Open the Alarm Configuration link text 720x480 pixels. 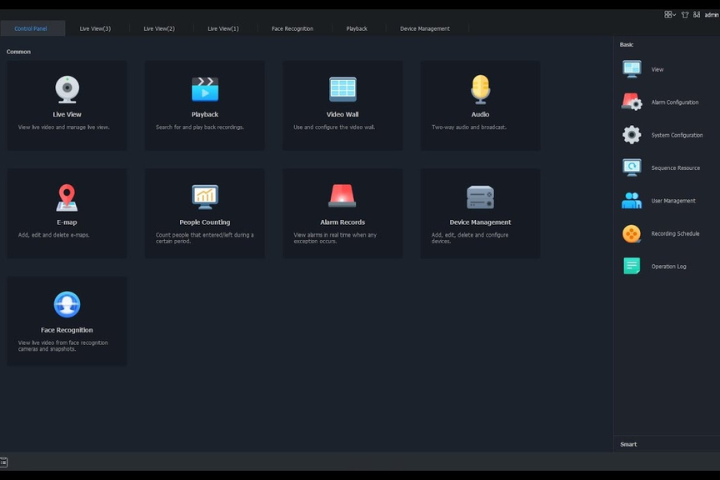click(675, 102)
